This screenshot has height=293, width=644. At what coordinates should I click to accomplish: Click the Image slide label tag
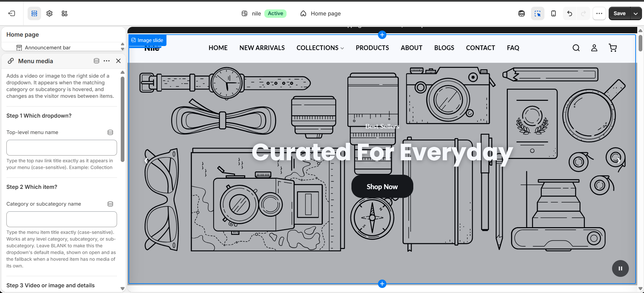[x=147, y=40]
